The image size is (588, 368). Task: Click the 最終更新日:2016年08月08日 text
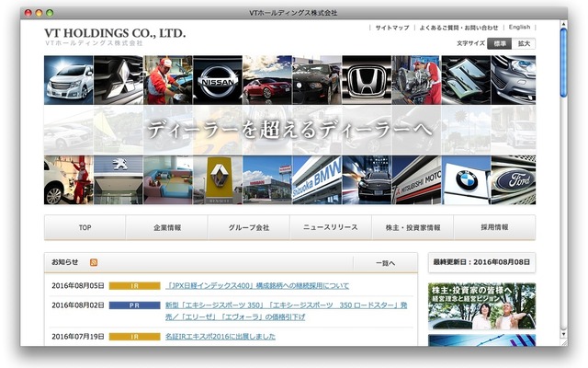click(x=481, y=262)
